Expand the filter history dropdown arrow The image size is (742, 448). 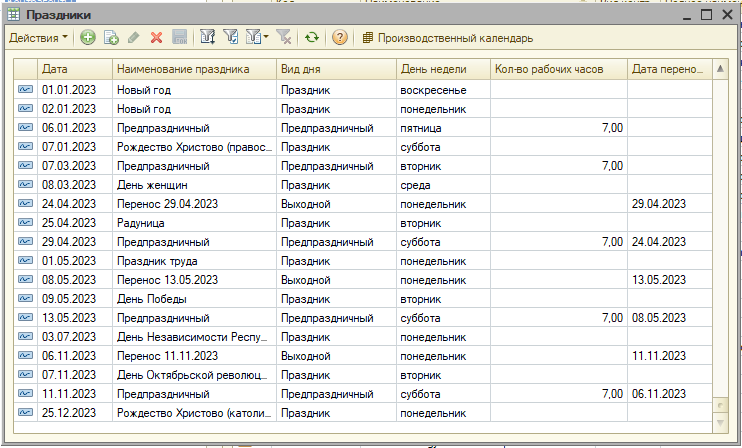pos(266,38)
